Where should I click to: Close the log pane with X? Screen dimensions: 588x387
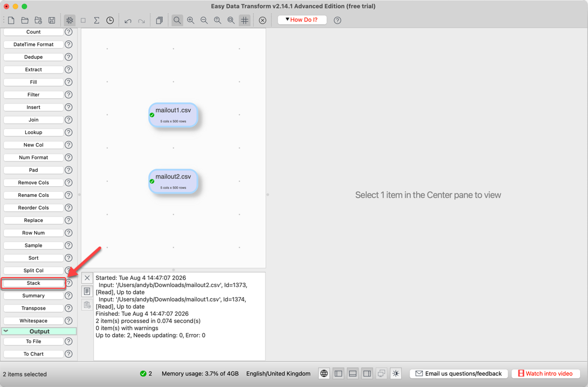pos(87,278)
